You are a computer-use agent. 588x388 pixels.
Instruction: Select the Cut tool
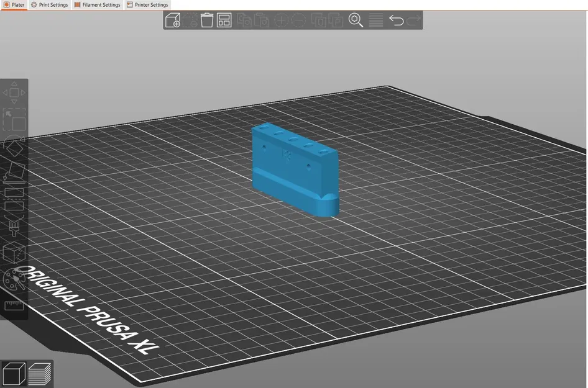pyautogui.click(x=14, y=199)
